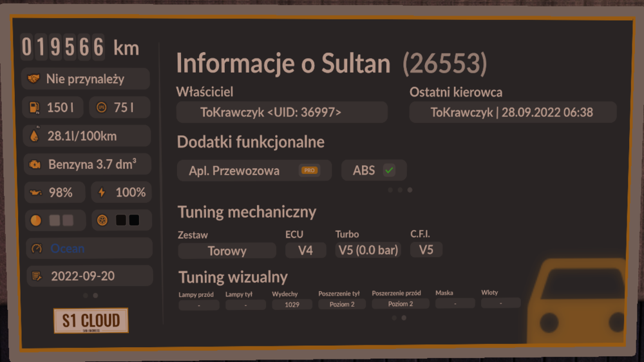The width and height of the screenshot is (644, 362).
Task: Click the Lampy przód empty value
Action: tap(199, 305)
